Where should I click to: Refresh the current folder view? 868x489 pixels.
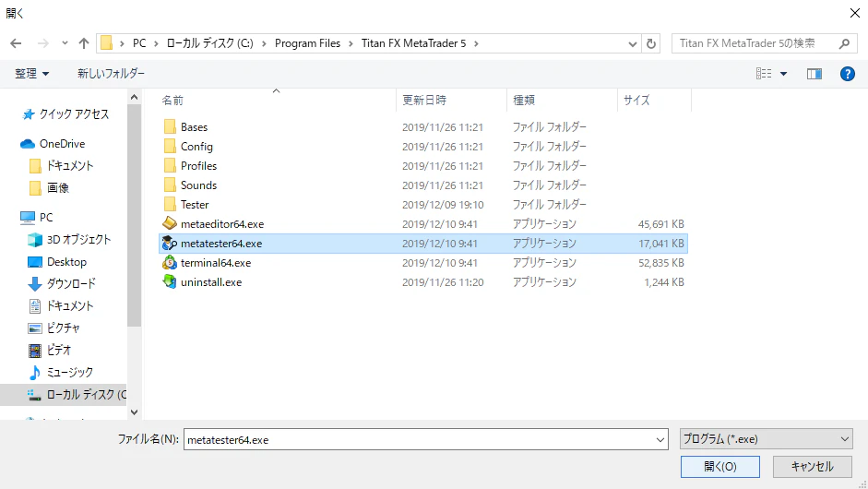(651, 43)
